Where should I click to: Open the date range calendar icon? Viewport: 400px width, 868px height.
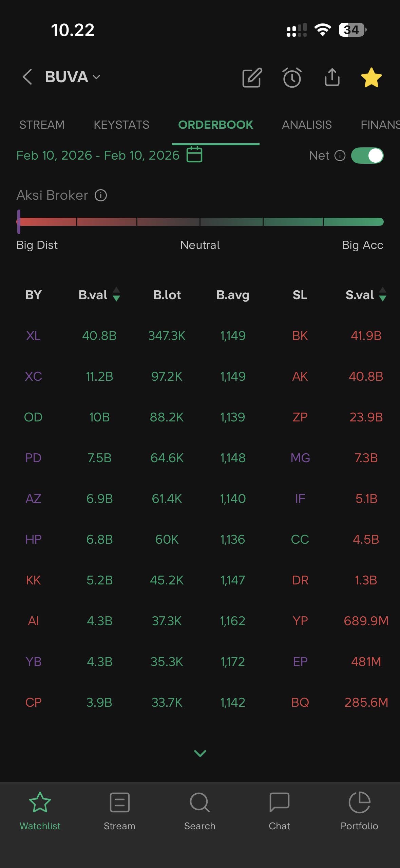click(x=194, y=155)
